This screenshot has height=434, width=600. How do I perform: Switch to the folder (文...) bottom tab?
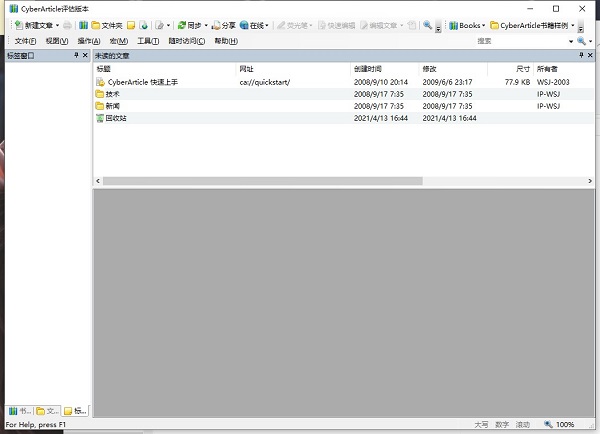pyautogui.click(x=47, y=411)
